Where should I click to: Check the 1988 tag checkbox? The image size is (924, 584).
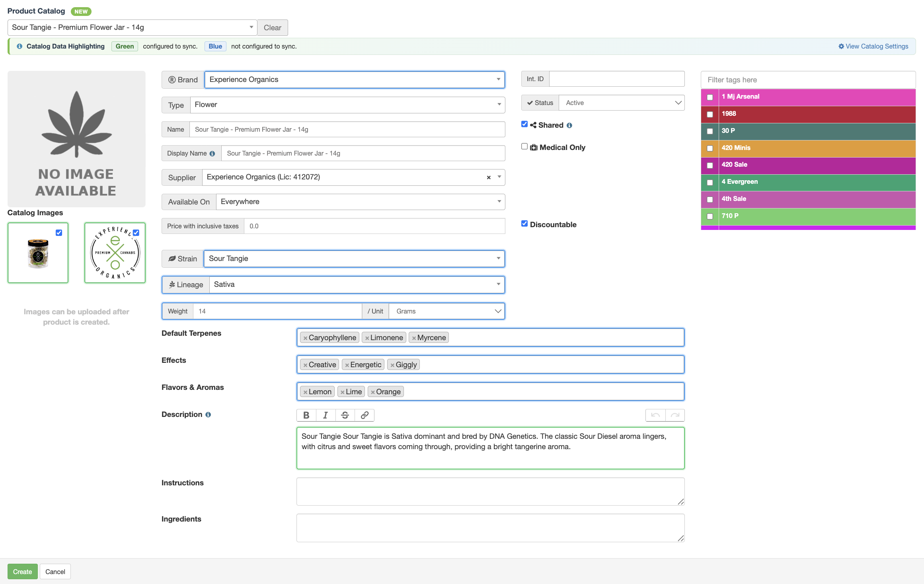pyautogui.click(x=710, y=115)
